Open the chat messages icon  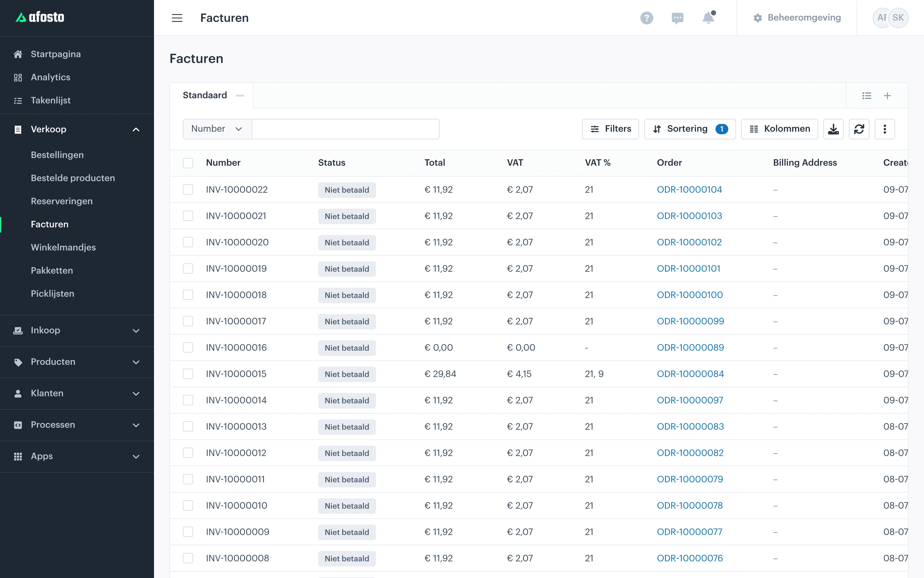click(677, 18)
